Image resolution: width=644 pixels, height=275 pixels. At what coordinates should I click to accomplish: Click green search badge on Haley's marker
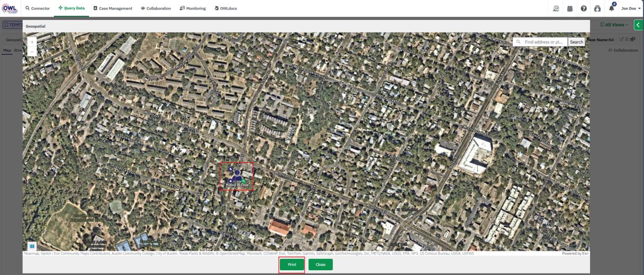pos(243,181)
